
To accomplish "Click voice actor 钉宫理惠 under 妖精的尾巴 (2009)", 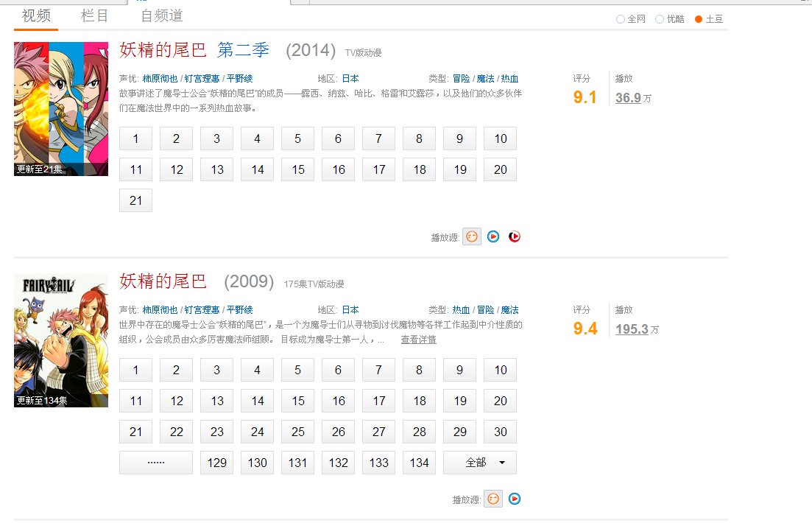I will [202, 310].
